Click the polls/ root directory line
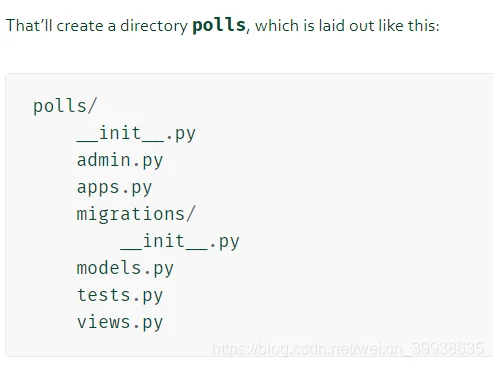Image resolution: width=493 pixels, height=367 pixels. (x=65, y=106)
